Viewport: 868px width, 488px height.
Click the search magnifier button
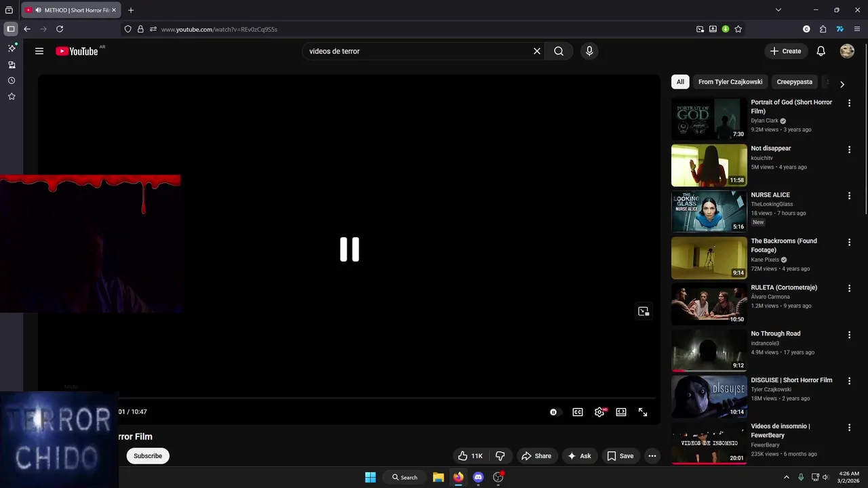coord(559,51)
